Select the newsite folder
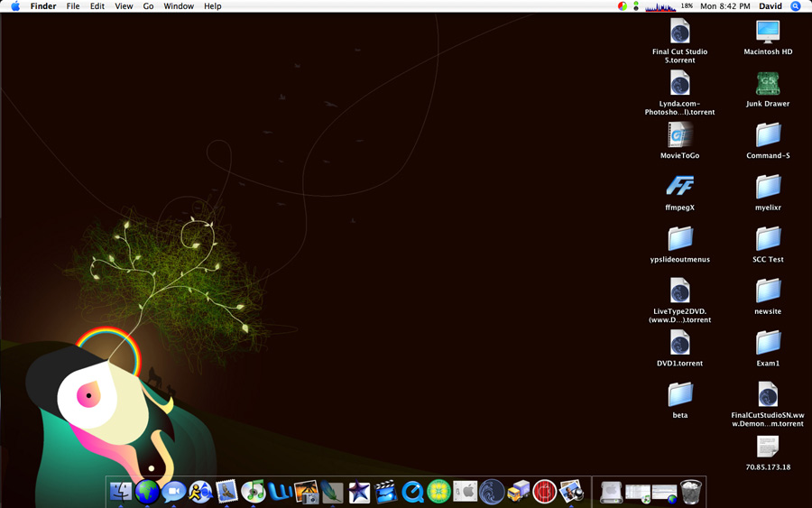 click(x=768, y=291)
